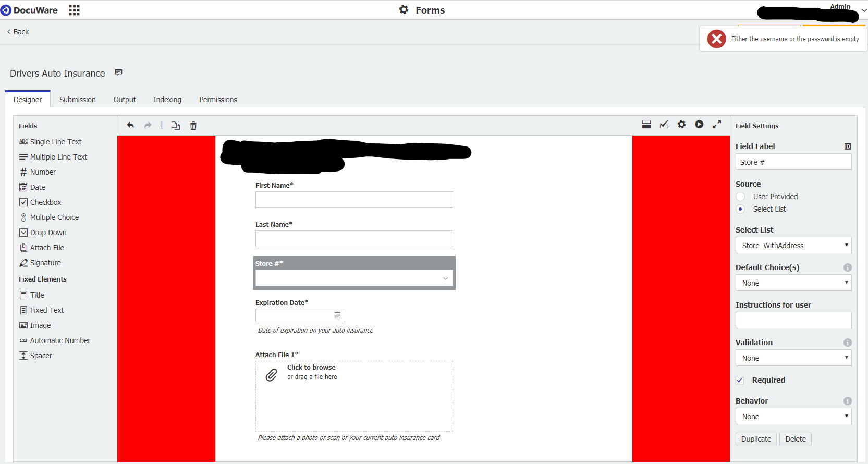Click the undo arrow in designer toolbar
868x464 pixels.
coord(130,126)
